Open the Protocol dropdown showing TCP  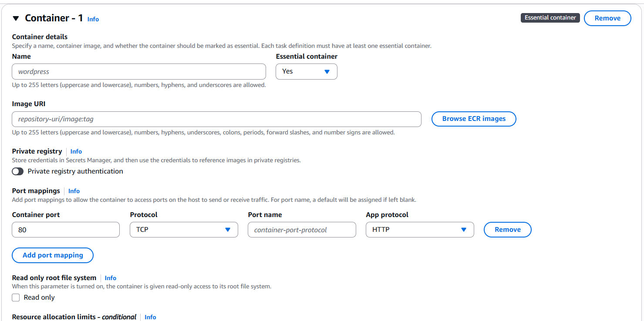[183, 230]
